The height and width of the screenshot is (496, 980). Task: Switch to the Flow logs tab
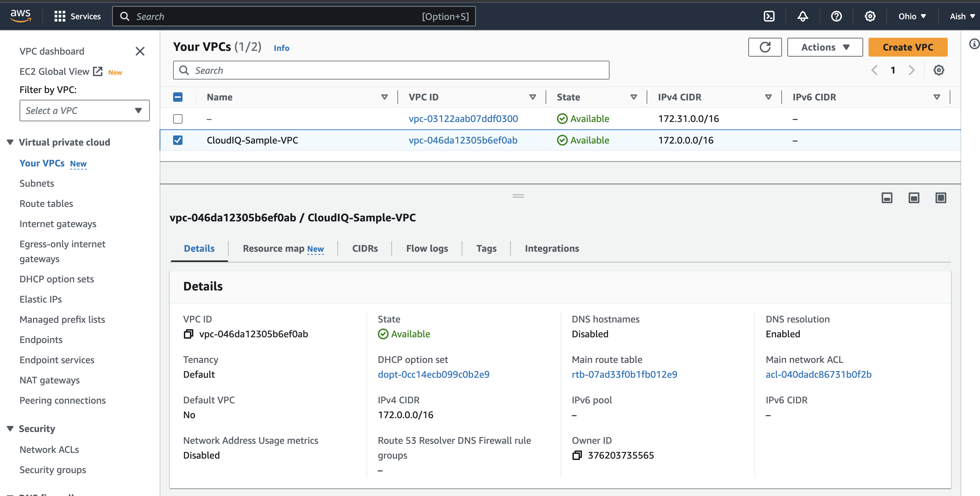point(427,249)
